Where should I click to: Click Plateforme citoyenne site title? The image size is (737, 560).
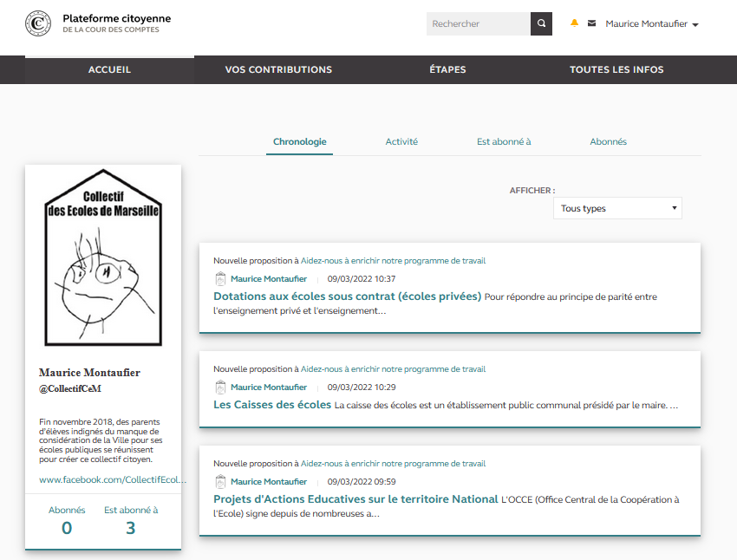tap(116, 18)
